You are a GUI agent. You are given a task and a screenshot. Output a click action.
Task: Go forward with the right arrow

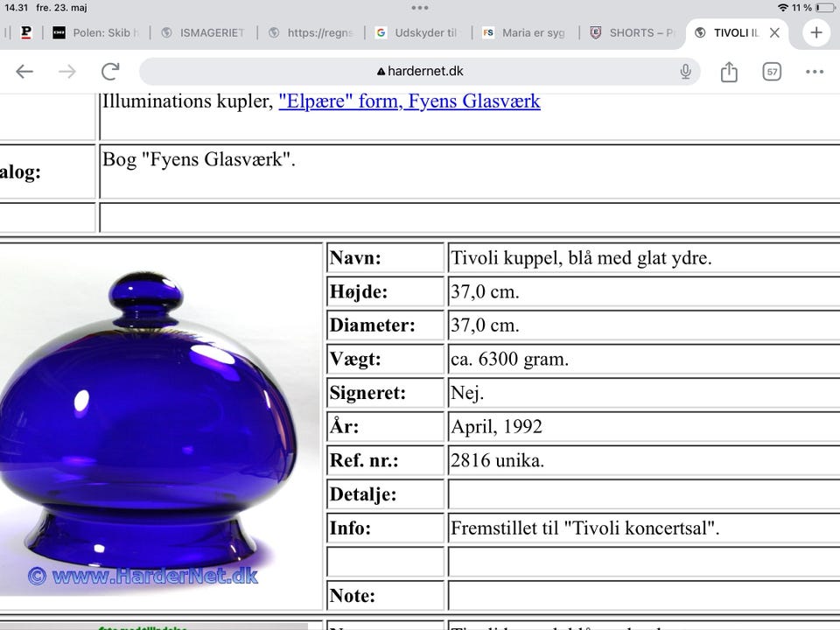[x=67, y=71]
